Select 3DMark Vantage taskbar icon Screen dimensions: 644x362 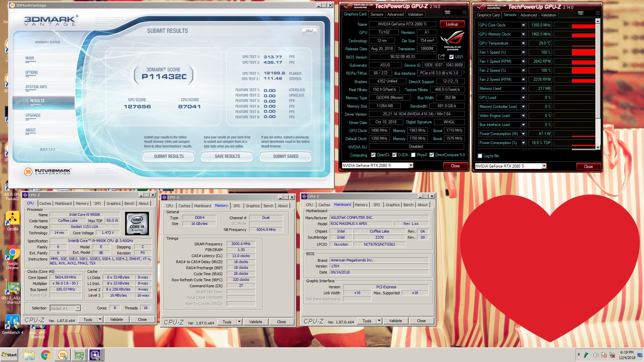(62, 355)
